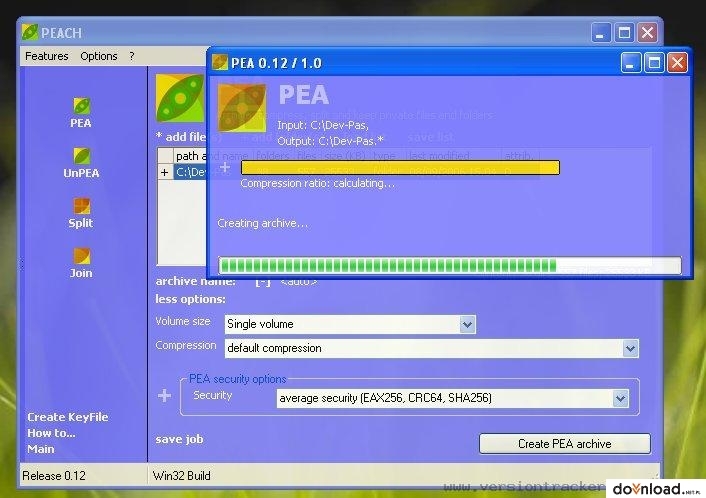The height and width of the screenshot is (498, 706).
Task: Click the add file link
Action: (x=181, y=137)
